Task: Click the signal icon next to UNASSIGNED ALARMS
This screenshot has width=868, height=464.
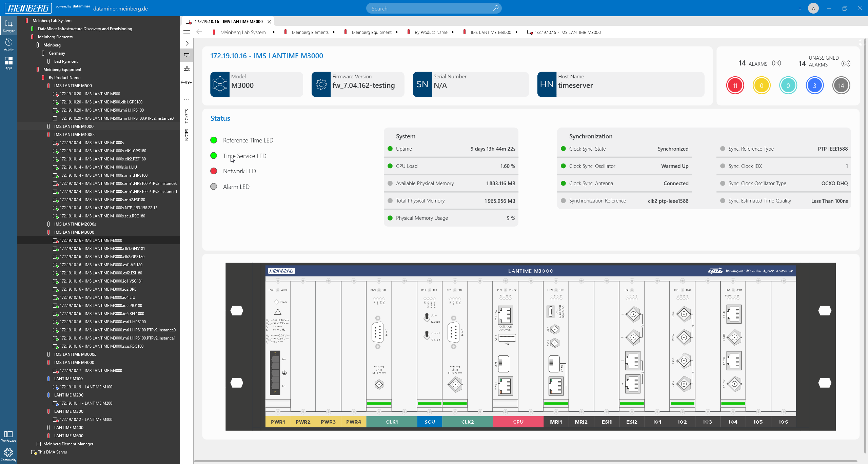Action: point(846,63)
